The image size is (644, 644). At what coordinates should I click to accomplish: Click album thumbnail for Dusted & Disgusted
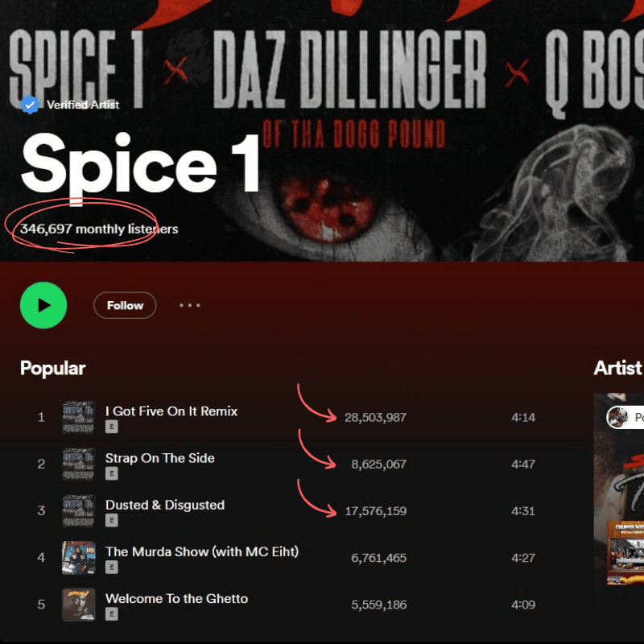point(78,511)
